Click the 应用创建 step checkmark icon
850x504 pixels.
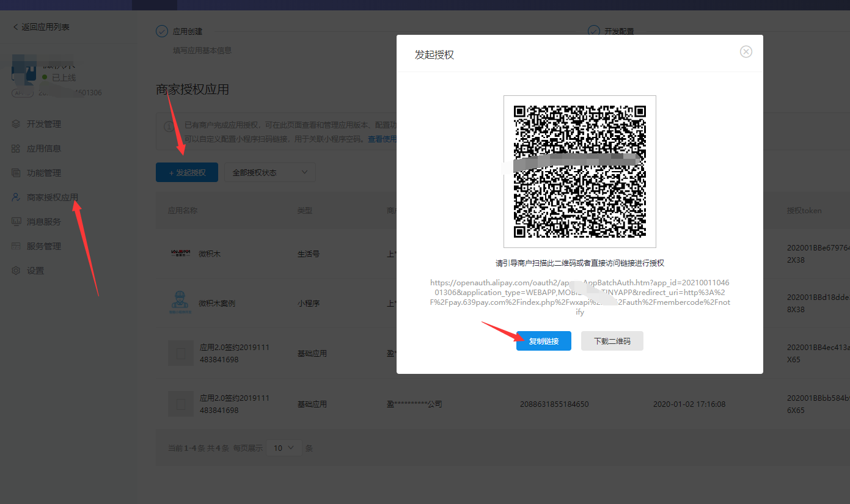coord(162,31)
